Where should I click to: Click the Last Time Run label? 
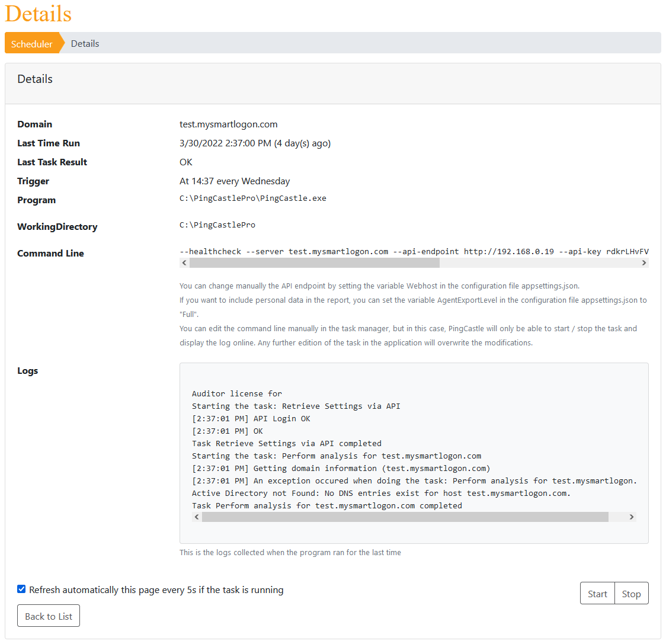(49, 143)
